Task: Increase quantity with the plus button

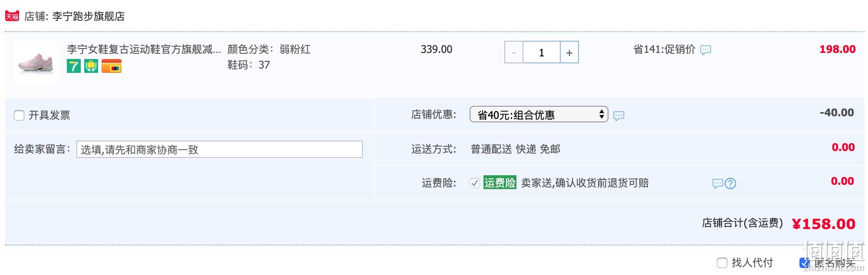Action: click(569, 52)
